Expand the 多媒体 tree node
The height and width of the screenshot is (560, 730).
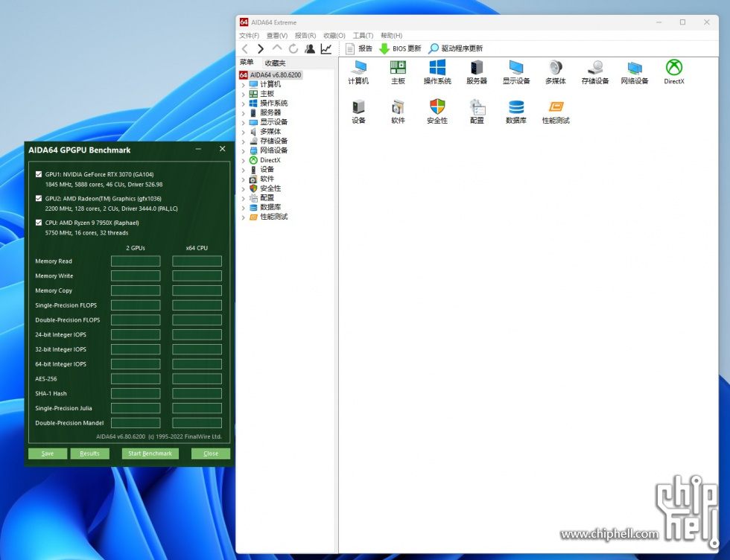(243, 132)
